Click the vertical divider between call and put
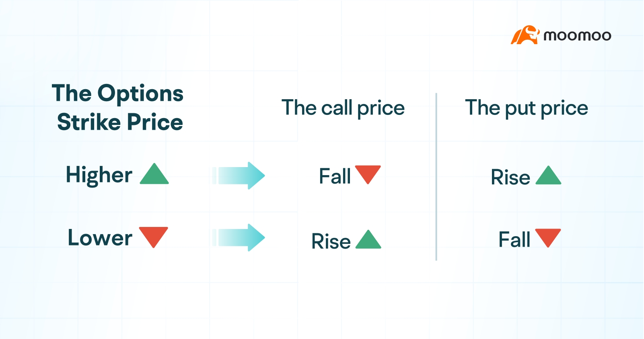 pyautogui.click(x=436, y=177)
